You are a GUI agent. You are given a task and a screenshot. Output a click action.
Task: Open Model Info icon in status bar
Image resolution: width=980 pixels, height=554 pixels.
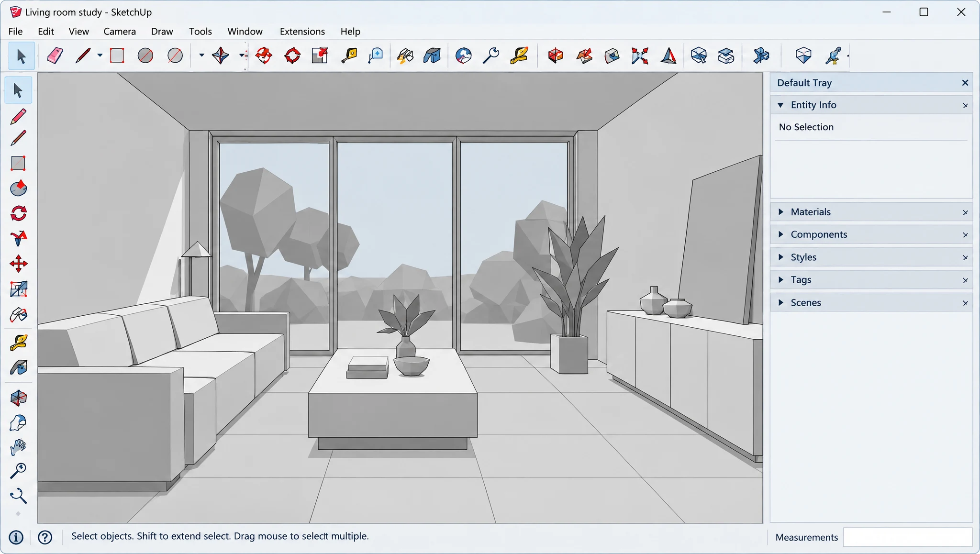pos(16,537)
